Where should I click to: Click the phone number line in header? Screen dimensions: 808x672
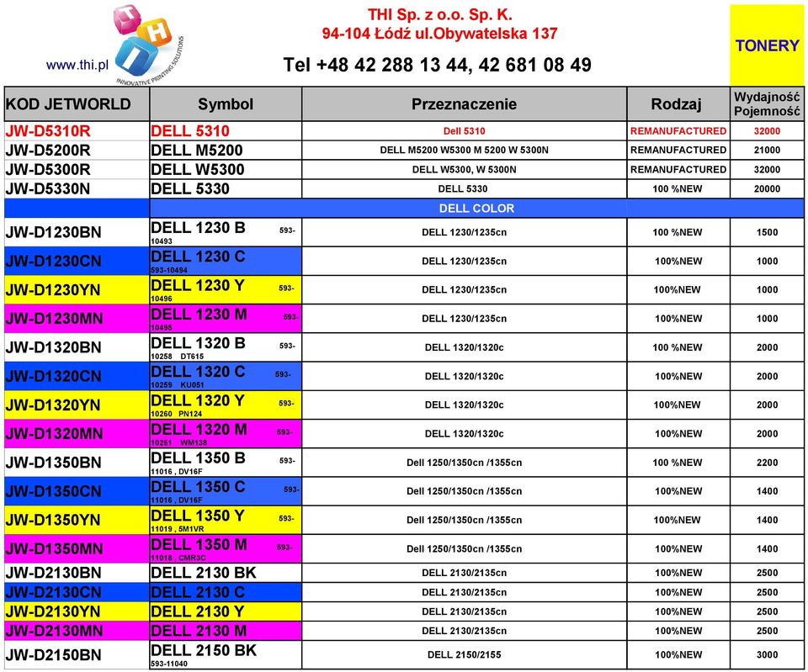(x=437, y=65)
